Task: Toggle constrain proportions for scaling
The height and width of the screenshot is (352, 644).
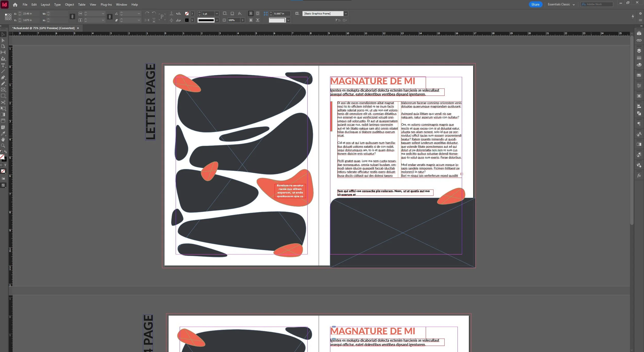Action: [x=110, y=17]
